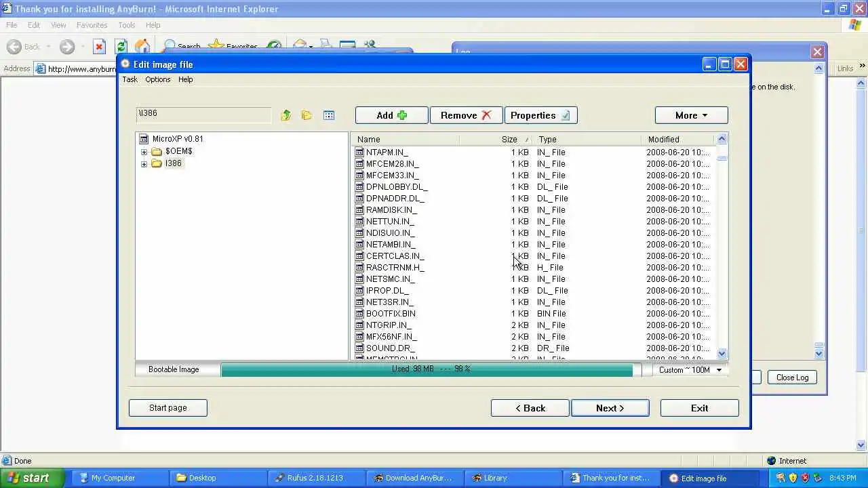This screenshot has width=868, height=488.
Task: Open the Task menu
Action: point(130,79)
